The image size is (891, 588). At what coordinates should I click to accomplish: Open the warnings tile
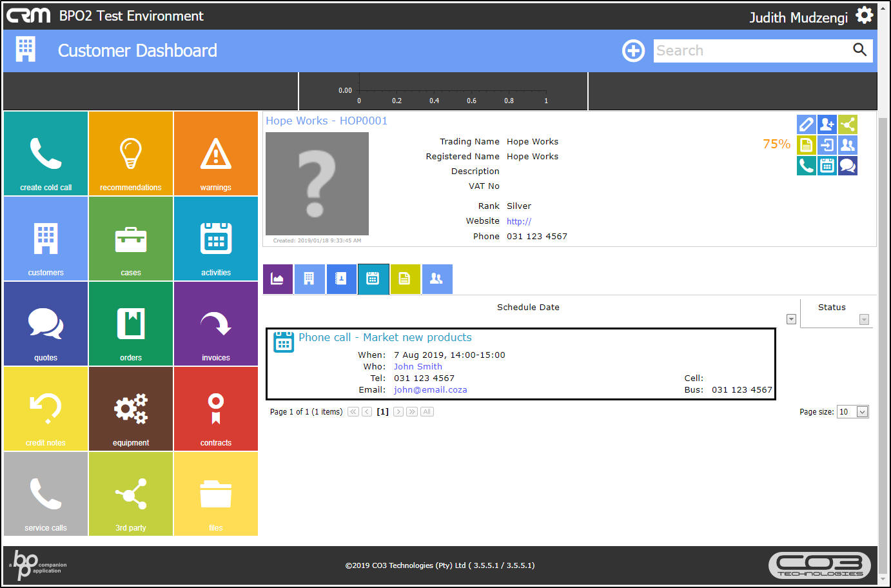tap(216, 153)
